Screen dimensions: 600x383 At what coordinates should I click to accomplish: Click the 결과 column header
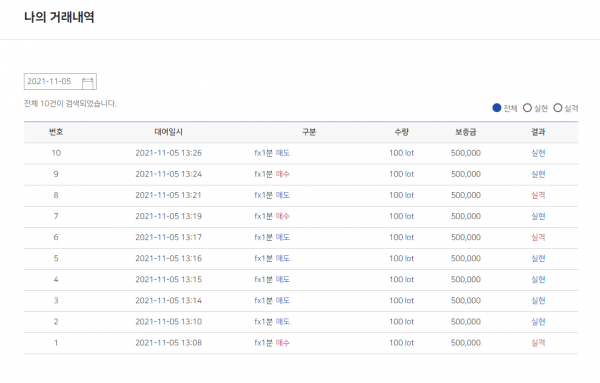click(538, 132)
